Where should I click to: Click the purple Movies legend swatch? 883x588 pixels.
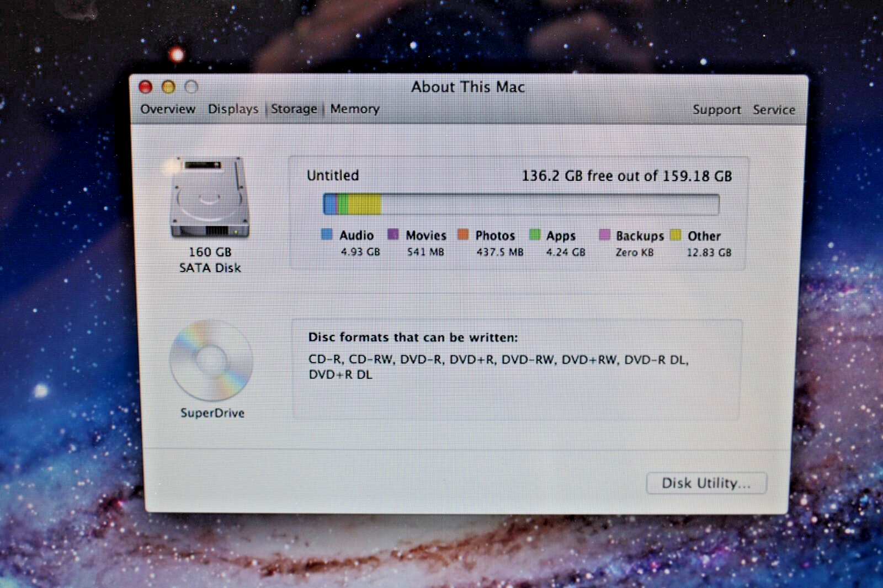[x=393, y=235]
